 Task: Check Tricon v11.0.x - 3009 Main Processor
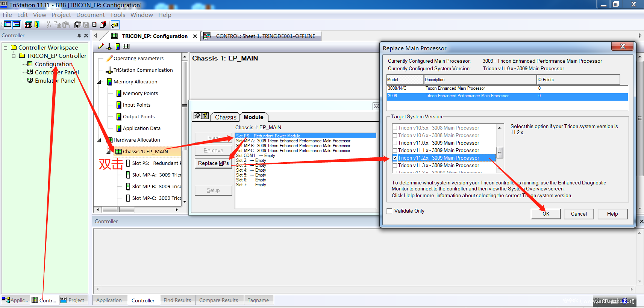click(395, 143)
